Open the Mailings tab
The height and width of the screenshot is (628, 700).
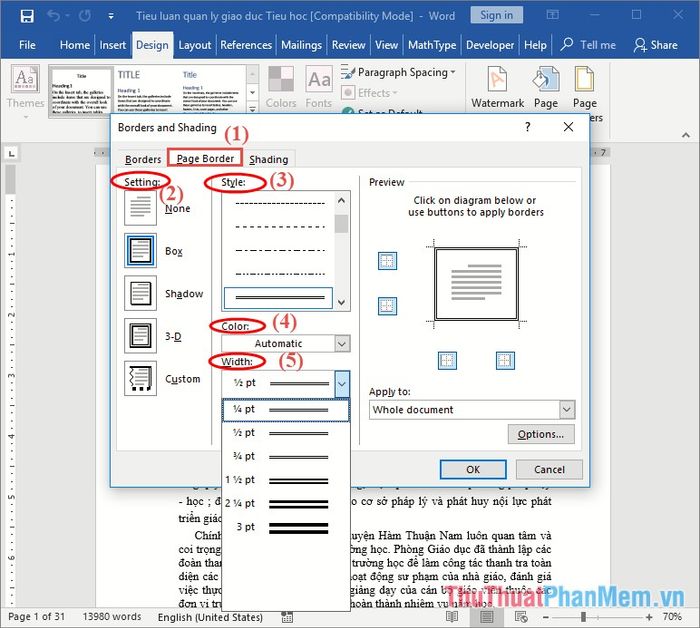click(x=301, y=45)
